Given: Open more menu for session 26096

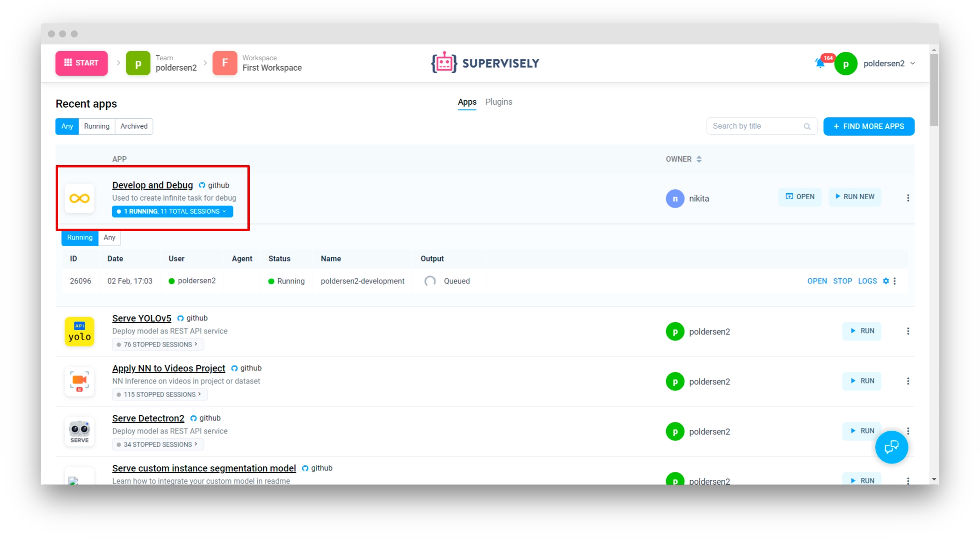Looking at the screenshot, I should pyautogui.click(x=894, y=281).
